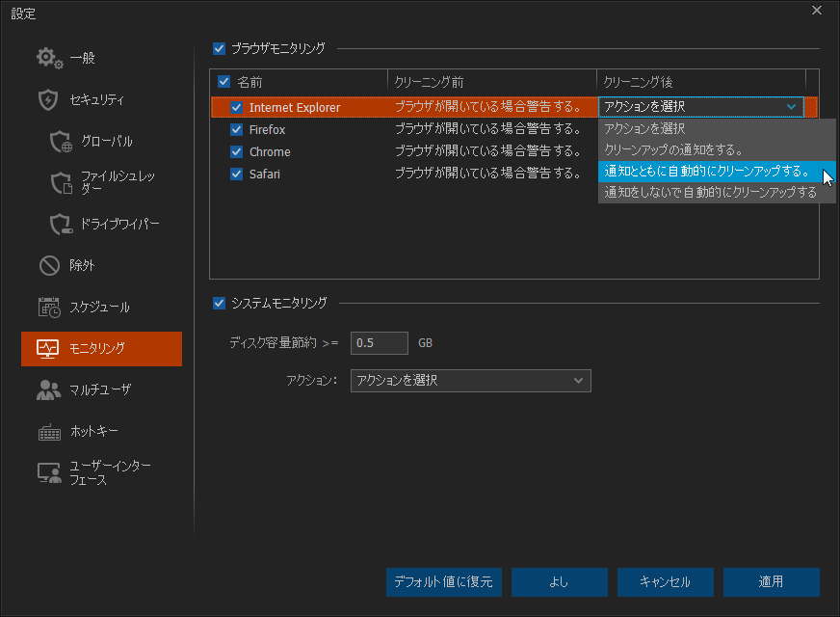Choose クリーンアップの通知をする option

(673, 149)
